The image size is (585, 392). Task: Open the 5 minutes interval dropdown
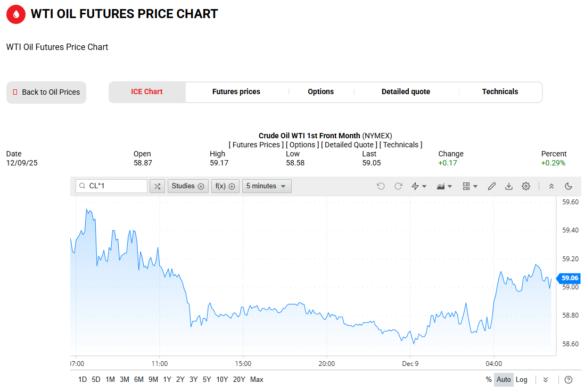coord(267,186)
